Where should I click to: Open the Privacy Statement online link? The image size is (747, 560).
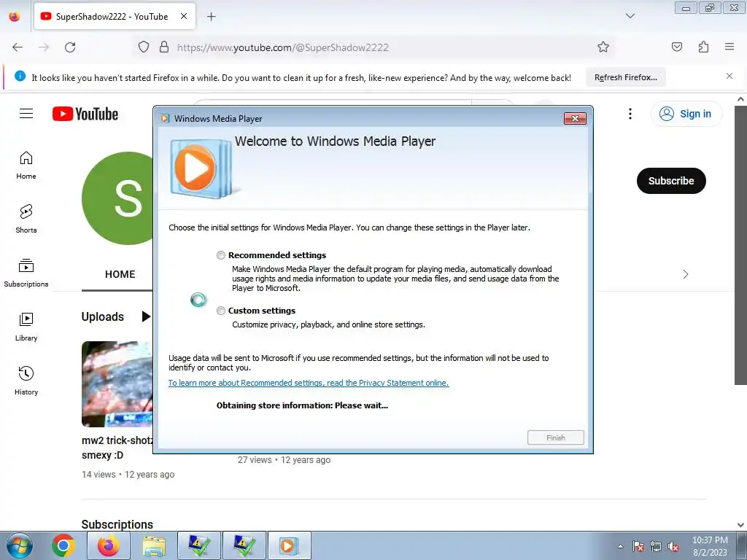[309, 383]
